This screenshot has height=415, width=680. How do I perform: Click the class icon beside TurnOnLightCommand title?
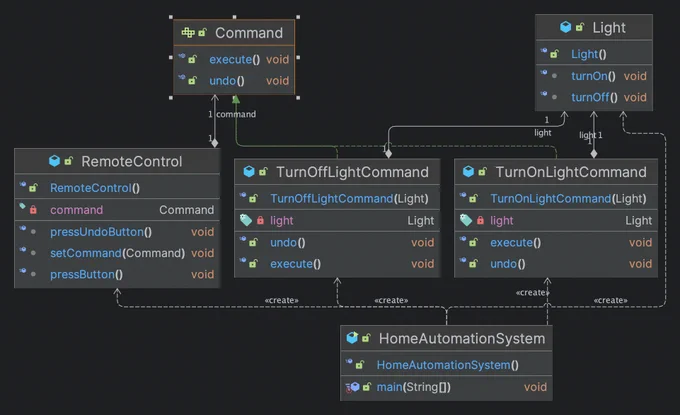click(468, 172)
